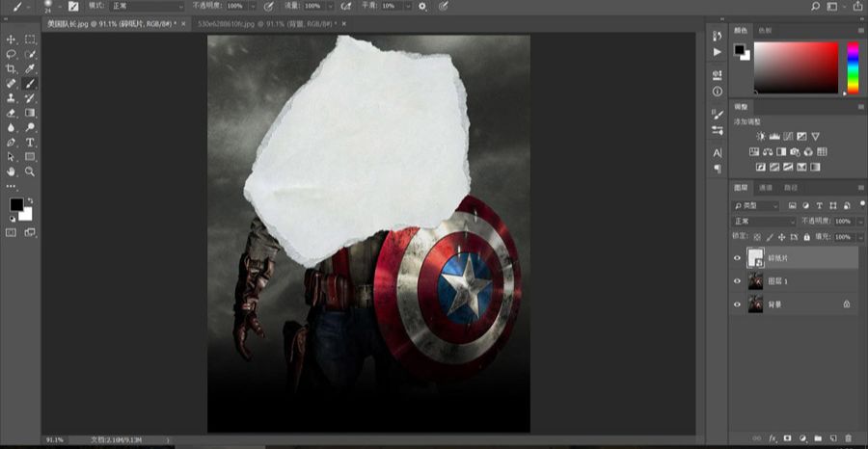This screenshot has width=868, height=449.
Task: Hide the 图层 1 layer
Action: coord(737,281)
